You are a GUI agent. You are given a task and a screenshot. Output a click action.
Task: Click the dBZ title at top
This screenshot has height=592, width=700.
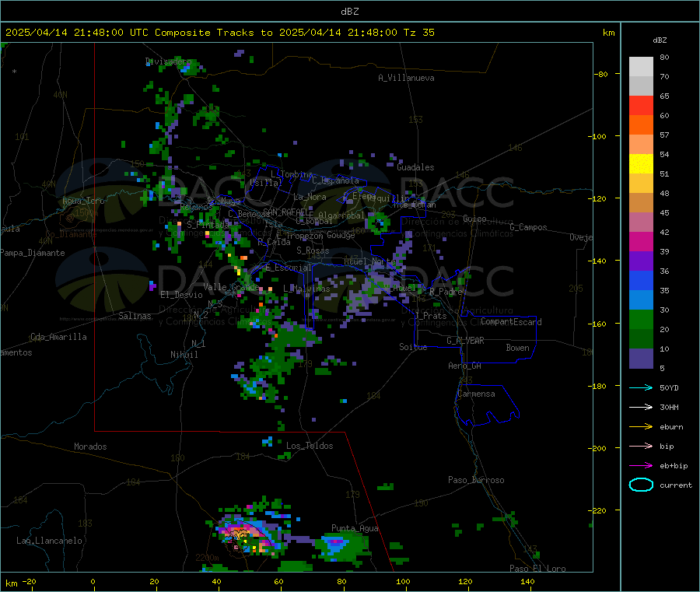point(349,12)
